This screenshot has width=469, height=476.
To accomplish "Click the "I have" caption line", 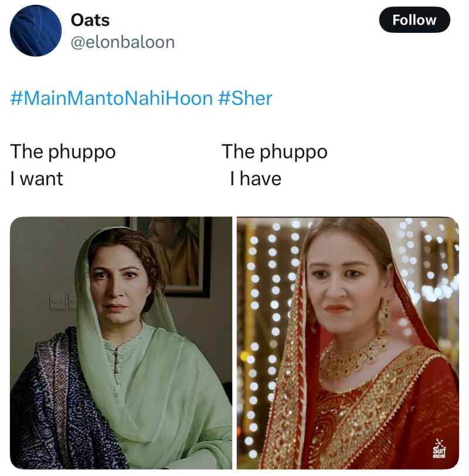I will click(256, 178).
